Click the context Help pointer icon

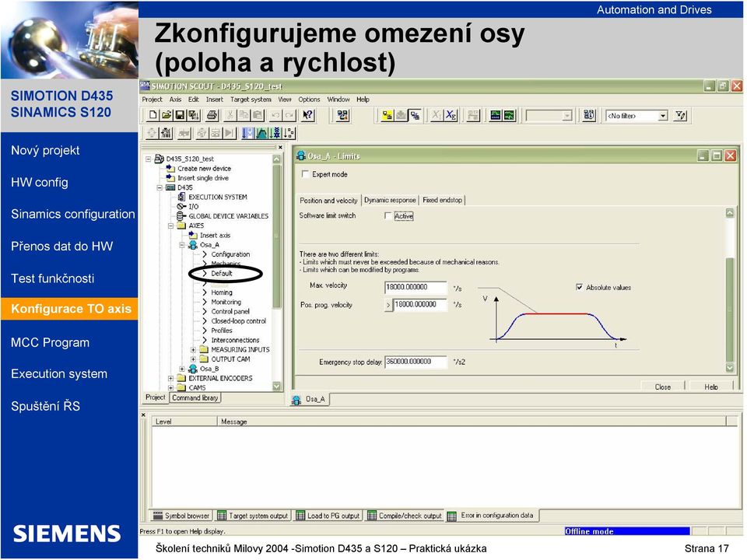(x=308, y=115)
